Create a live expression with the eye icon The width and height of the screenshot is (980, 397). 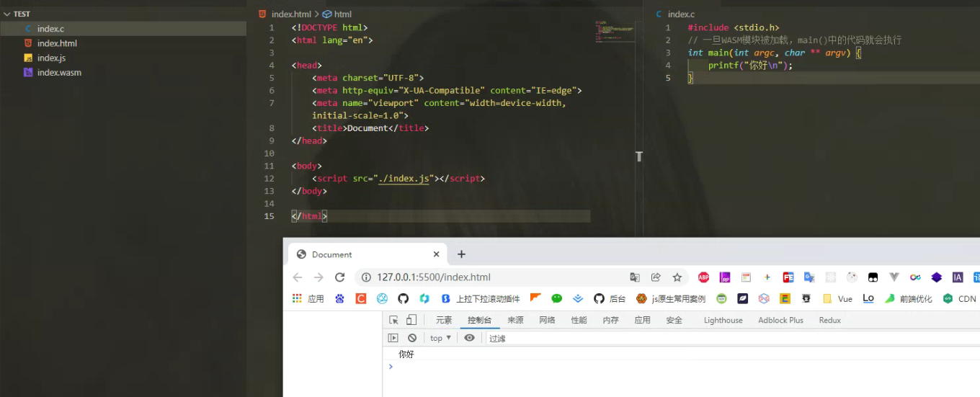click(x=469, y=338)
